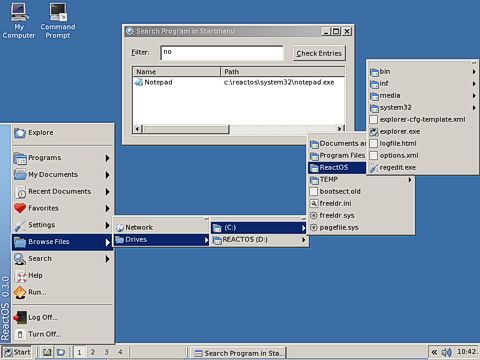Image resolution: width=480 pixels, height=360 pixels.
Task: Click the freeldr.ini file icon
Action: click(x=314, y=204)
